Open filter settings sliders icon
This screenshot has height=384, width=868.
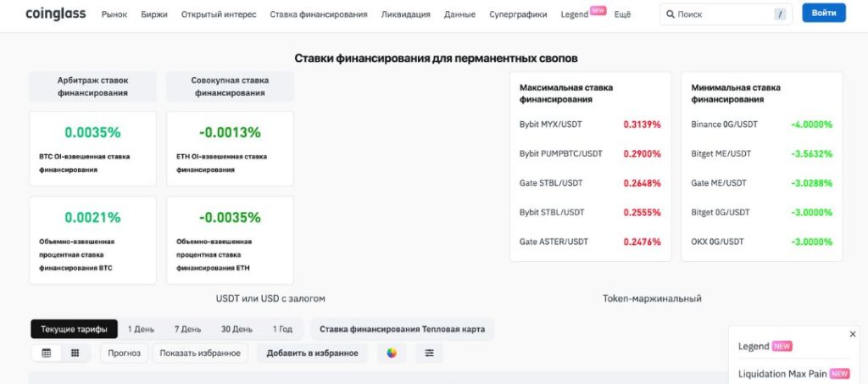point(430,353)
